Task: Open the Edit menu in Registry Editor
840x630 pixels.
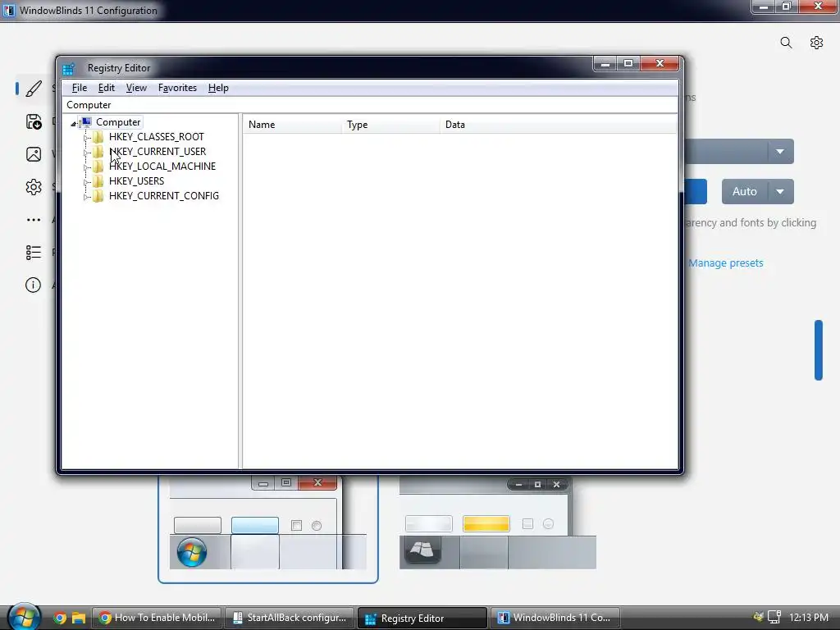Action: pos(106,88)
